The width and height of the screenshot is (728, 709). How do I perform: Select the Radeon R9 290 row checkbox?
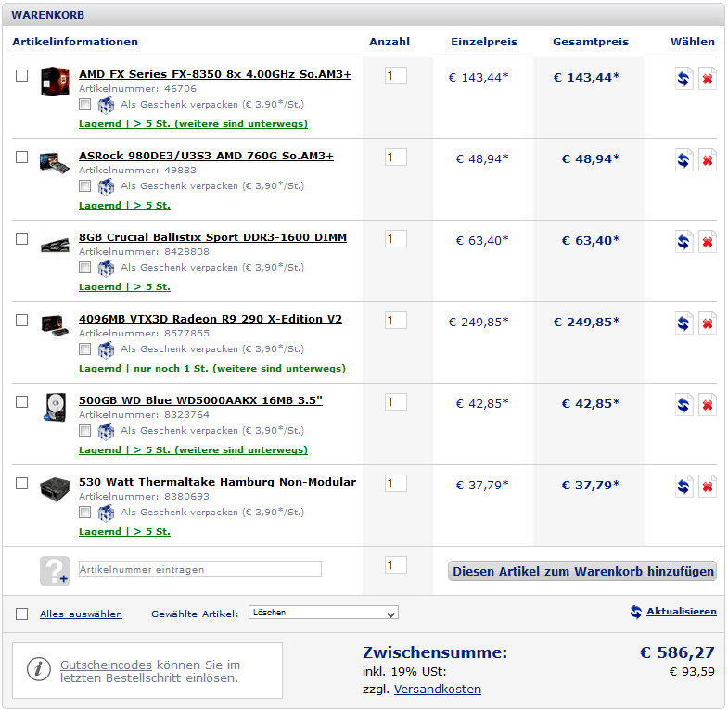(x=22, y=320)
